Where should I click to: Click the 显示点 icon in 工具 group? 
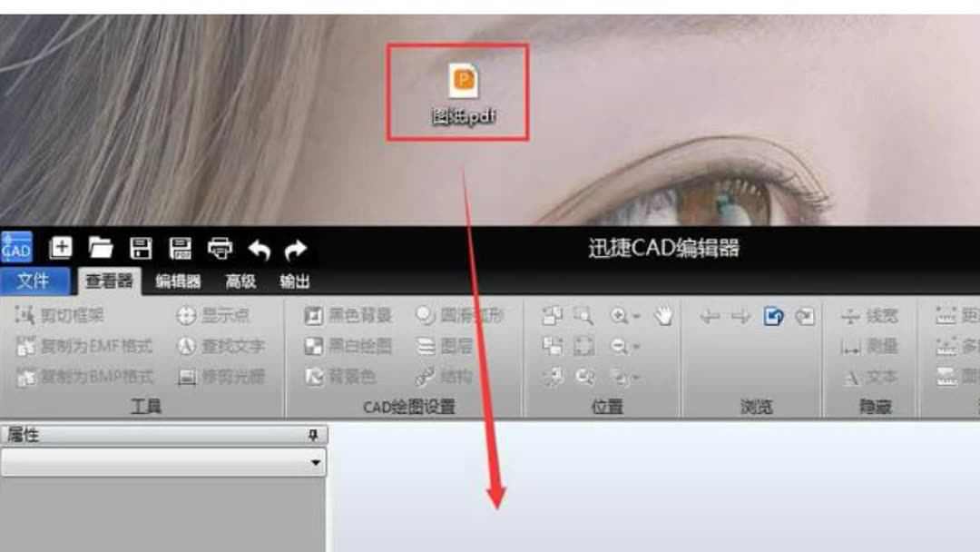coord(209,315)
